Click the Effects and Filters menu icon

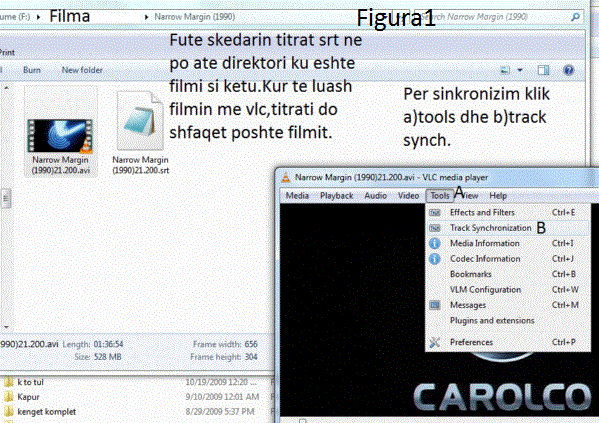point(435,212)
